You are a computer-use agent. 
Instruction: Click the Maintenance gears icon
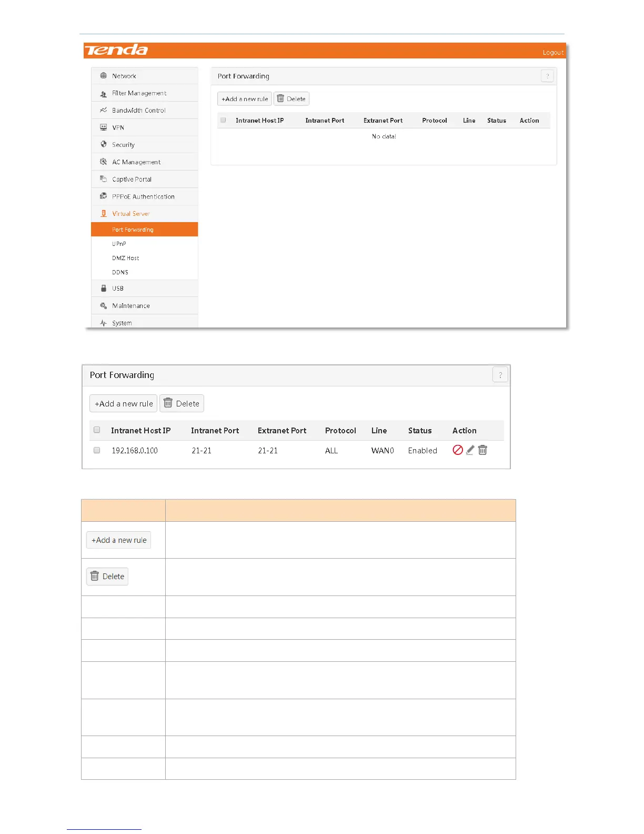104,305
